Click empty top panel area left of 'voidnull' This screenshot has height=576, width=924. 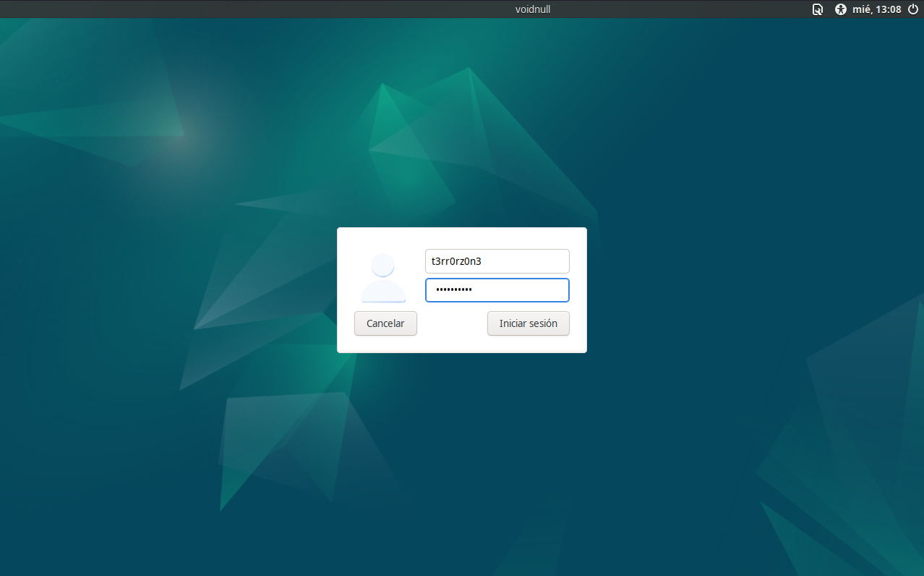pos(253,9)
